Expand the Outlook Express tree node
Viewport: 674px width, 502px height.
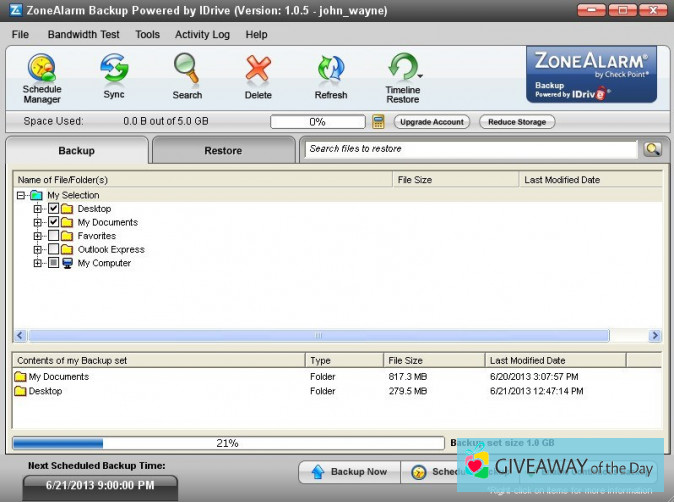pyautogui.click(x=38, y=250)
